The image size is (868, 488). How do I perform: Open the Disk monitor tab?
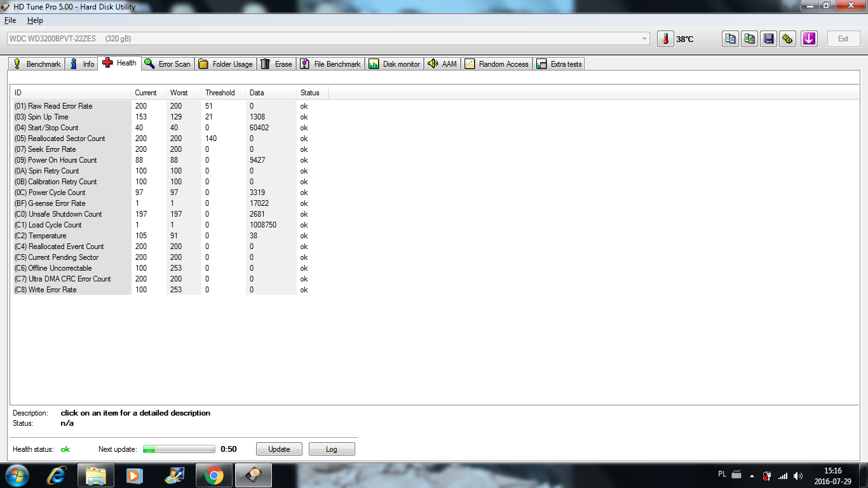395,64
